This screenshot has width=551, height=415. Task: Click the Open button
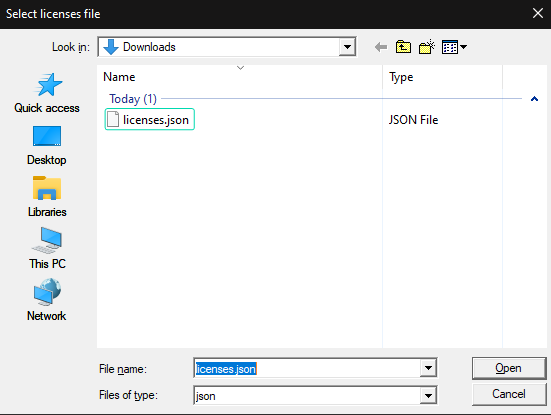click(509, 368)
